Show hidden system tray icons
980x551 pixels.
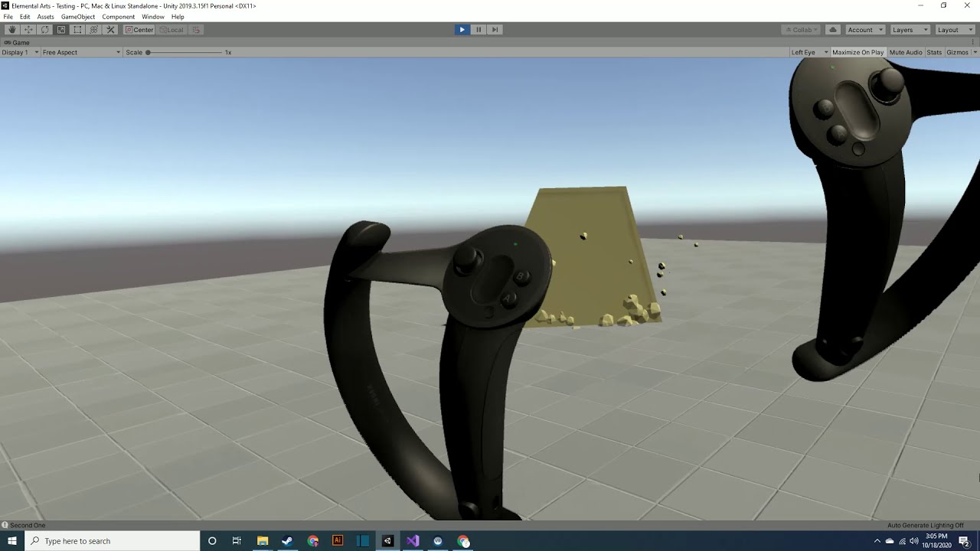(877, 541)
